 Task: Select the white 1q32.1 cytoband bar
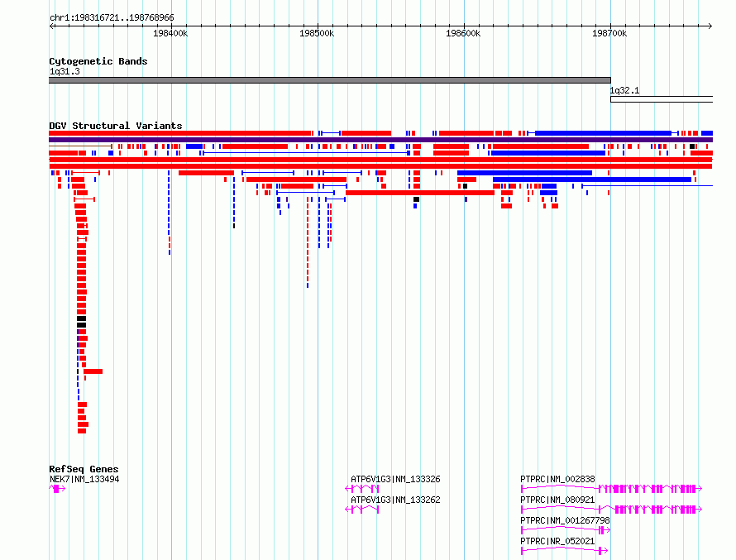[x=662, y=99]
